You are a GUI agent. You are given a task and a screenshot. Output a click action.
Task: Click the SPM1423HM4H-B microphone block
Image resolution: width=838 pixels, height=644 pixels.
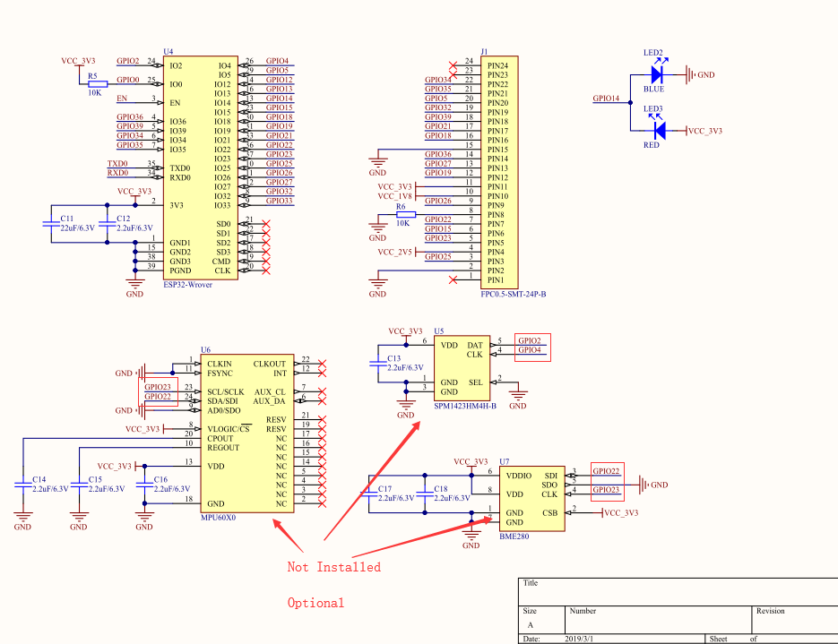[462, 368]
